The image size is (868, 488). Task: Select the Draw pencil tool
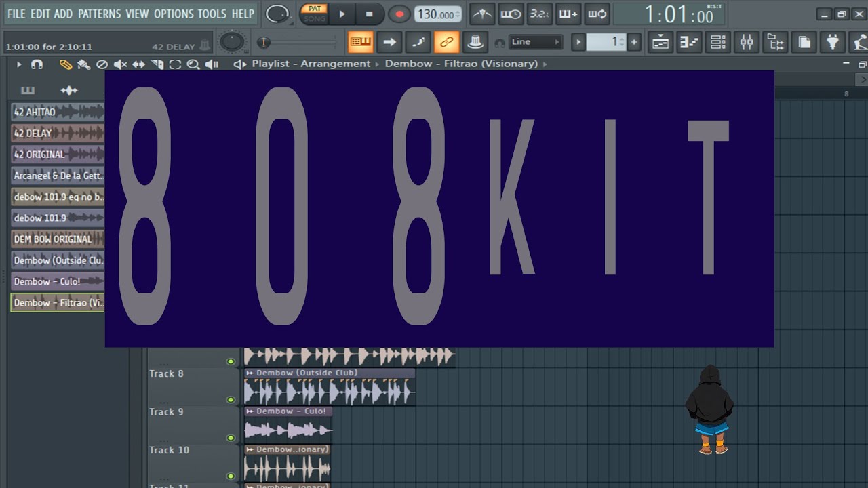click(x=66, y=64)
